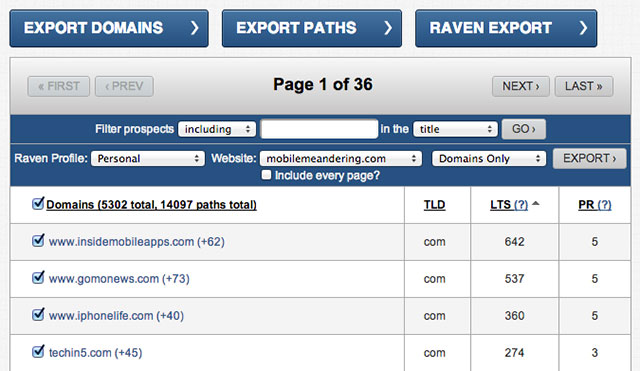Sort by the PR column header

coord(586,204)
